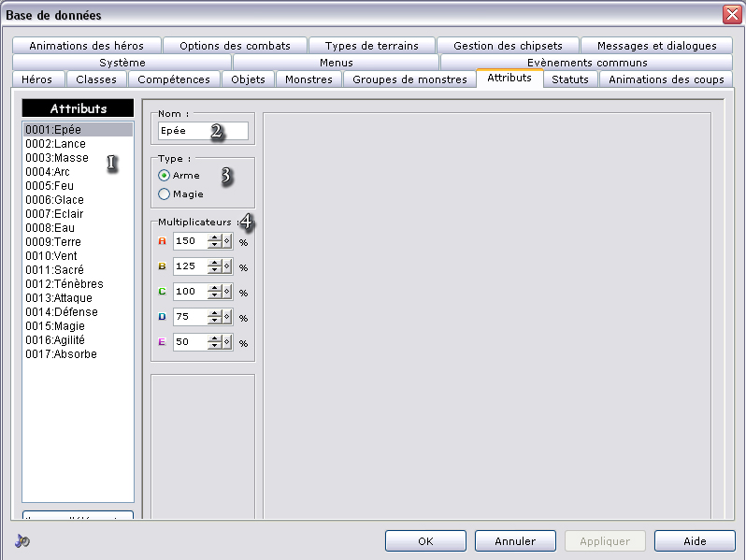Decrease multiplier B with down arrow

[x=215, y=270]
